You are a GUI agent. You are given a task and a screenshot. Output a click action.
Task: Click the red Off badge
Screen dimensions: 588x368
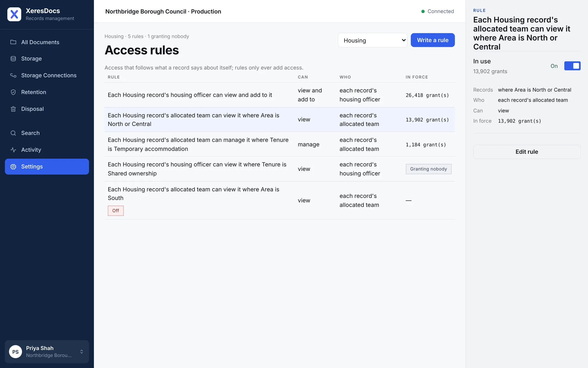tap(116, 211)
